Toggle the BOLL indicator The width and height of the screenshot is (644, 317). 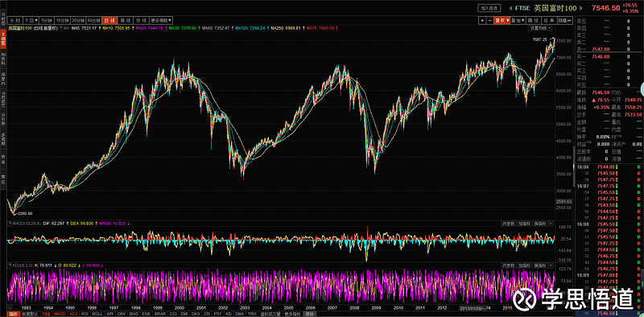click(x=97, y=314)
